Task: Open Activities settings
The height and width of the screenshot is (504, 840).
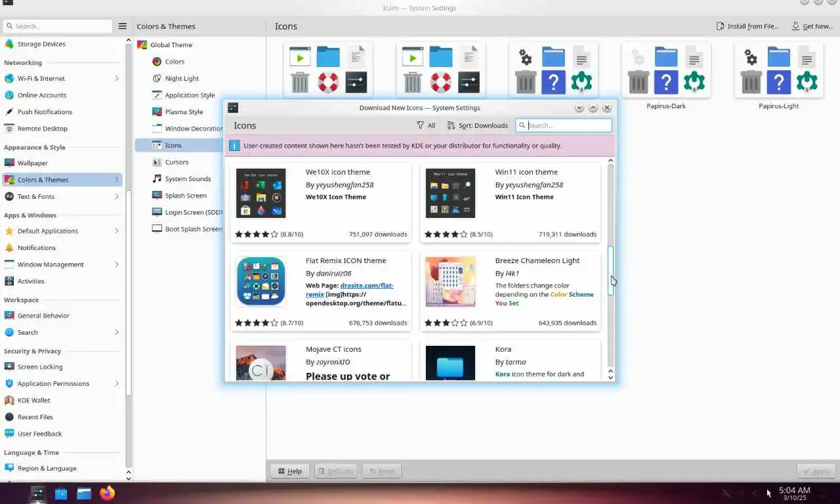Action: tap(63, 281)
